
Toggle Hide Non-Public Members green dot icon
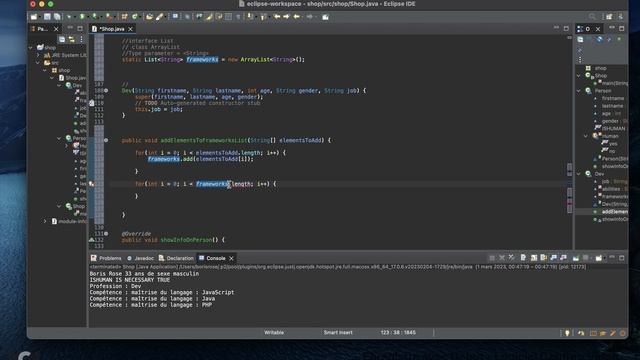click(x=619, y=39)
